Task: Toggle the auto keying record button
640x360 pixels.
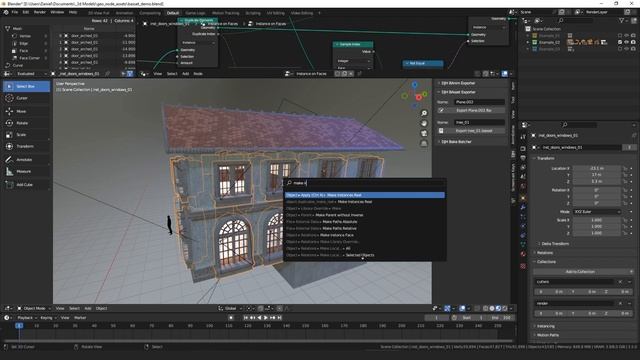Action: tap(231, 318)
